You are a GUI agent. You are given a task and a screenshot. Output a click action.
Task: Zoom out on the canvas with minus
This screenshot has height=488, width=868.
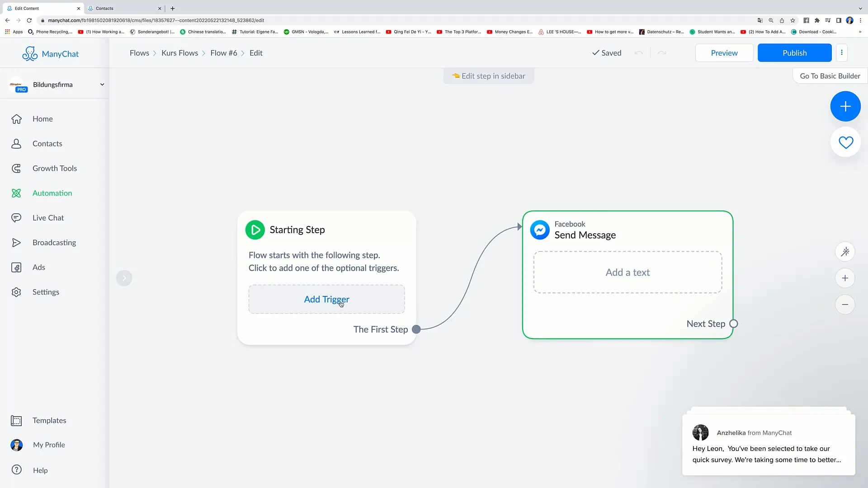coord(845,305)
